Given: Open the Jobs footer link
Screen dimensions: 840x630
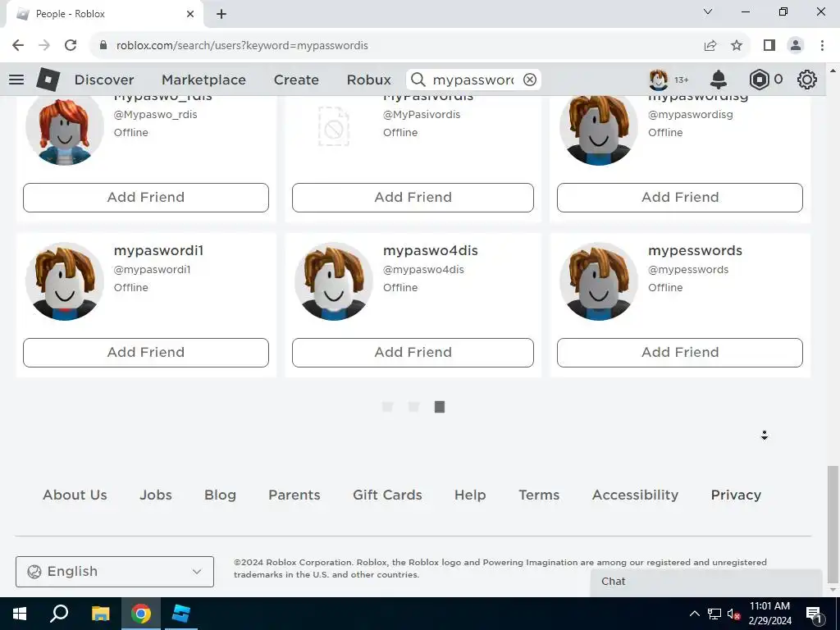Looking at the screenshot, I should [156, 495].
